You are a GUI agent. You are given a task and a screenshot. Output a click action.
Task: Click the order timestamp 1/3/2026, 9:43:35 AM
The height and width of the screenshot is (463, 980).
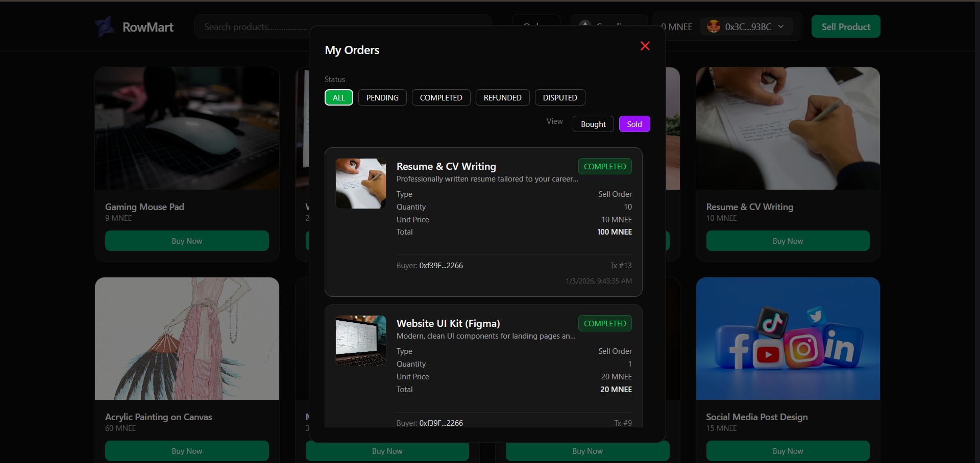tap(599, 281)
